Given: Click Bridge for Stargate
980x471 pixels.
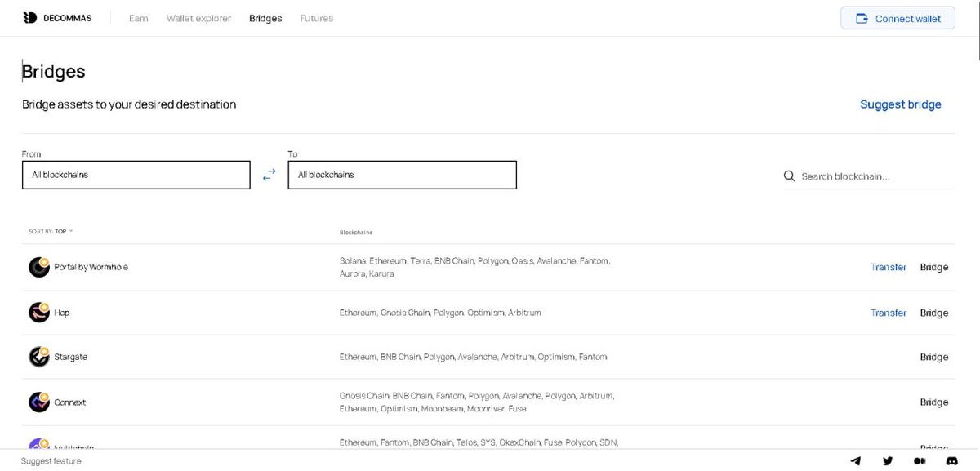Looking at the screenshot, I should 934,357.
